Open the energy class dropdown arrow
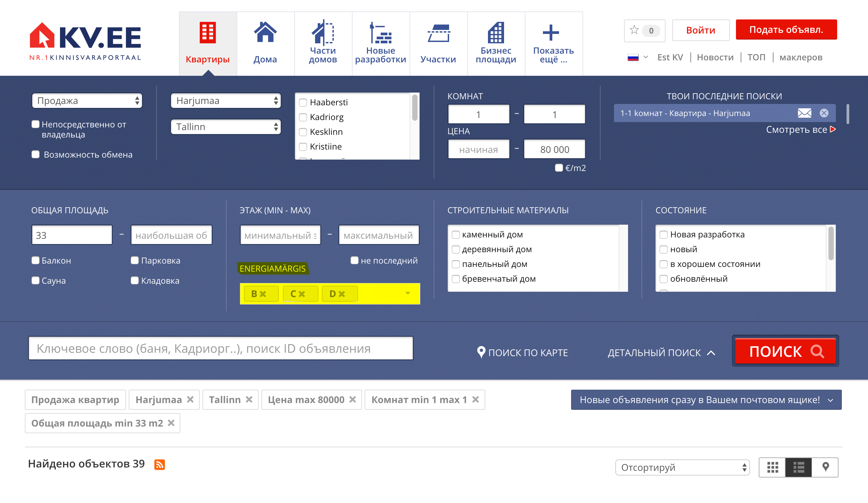The height and width of the screenshot is (503, 868). 408,293
